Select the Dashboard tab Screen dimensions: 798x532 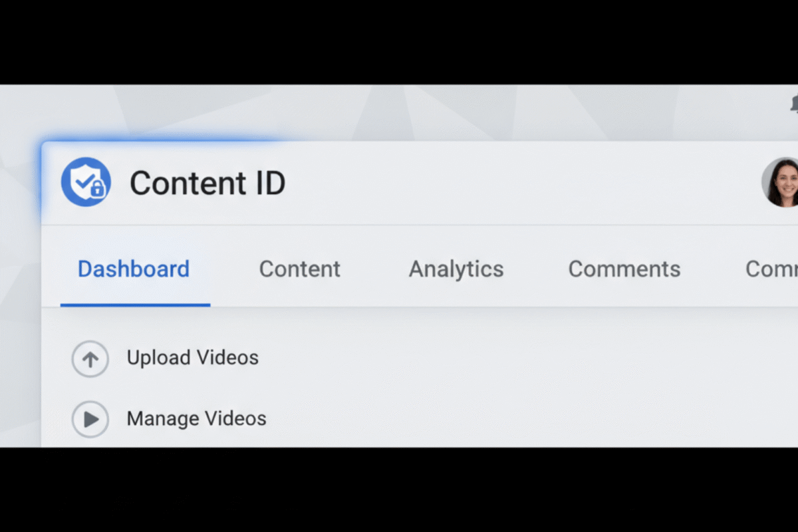133,269
